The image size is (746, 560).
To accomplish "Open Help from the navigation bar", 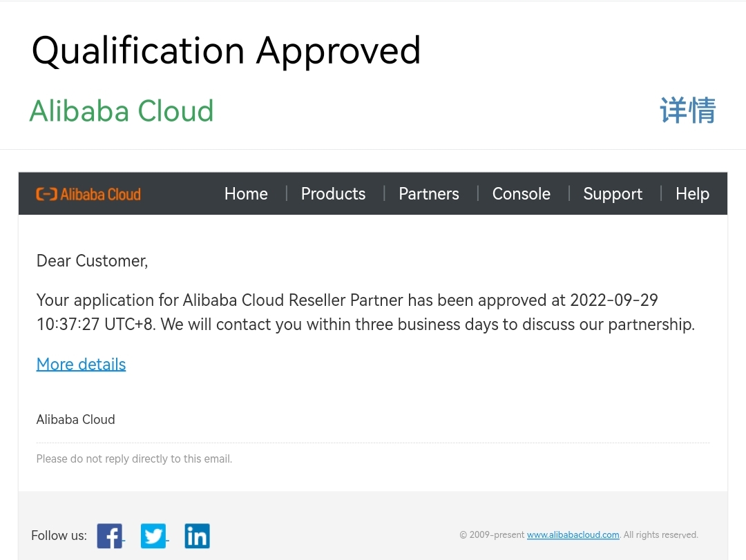I will pos(692,194).
